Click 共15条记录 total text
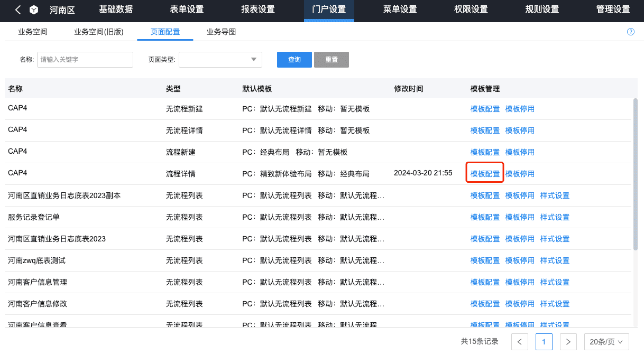Screen dimensions: 644x355 480,342
